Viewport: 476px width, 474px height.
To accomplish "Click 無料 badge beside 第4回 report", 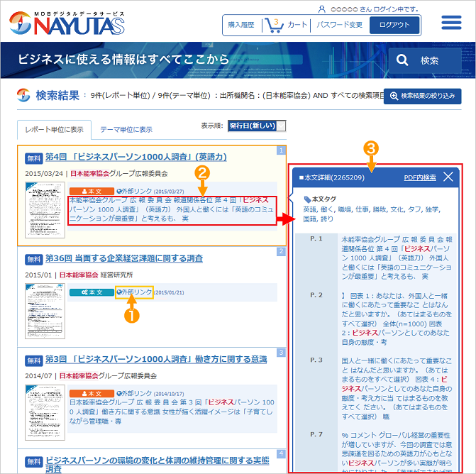I will click(x=34, y=158).
